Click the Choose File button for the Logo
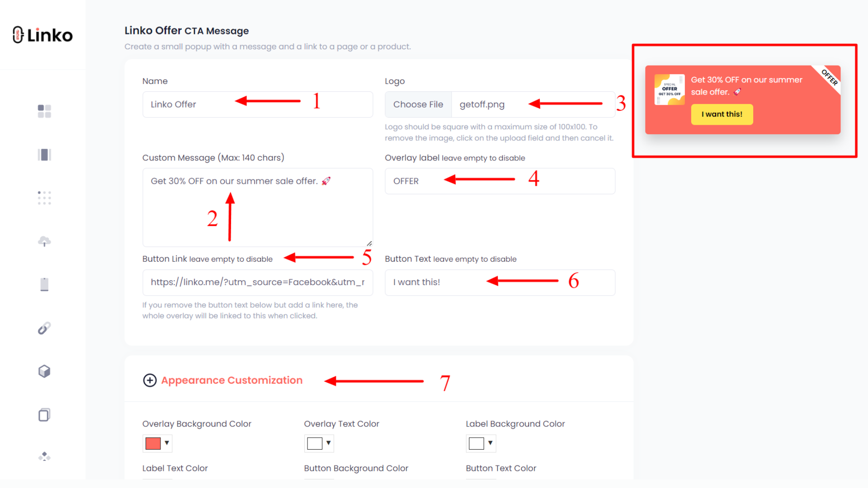 [418, 104]
